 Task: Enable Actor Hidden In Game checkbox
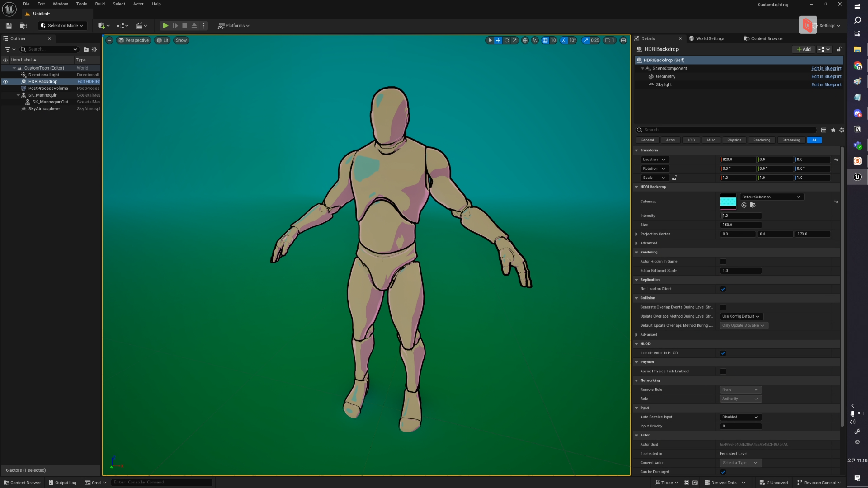(722, 262)
